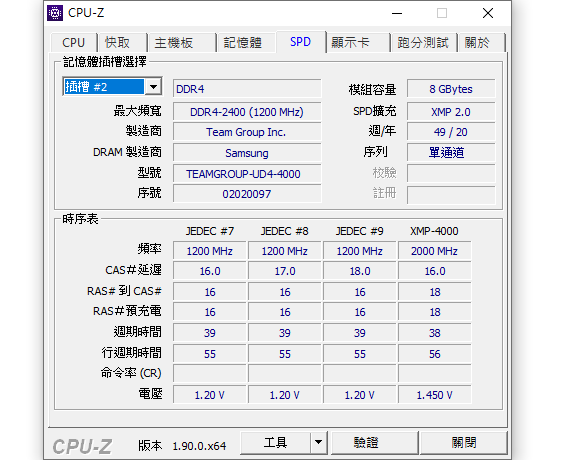568x460 pixels.
Task: Click the CPU-Z app icon in title bar
Action: coord(55,13)
